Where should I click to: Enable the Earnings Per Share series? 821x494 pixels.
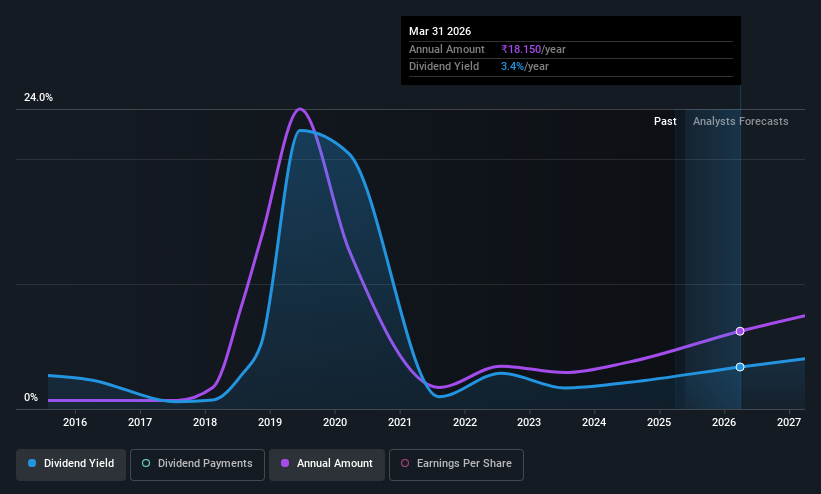[x=456, y=464]
